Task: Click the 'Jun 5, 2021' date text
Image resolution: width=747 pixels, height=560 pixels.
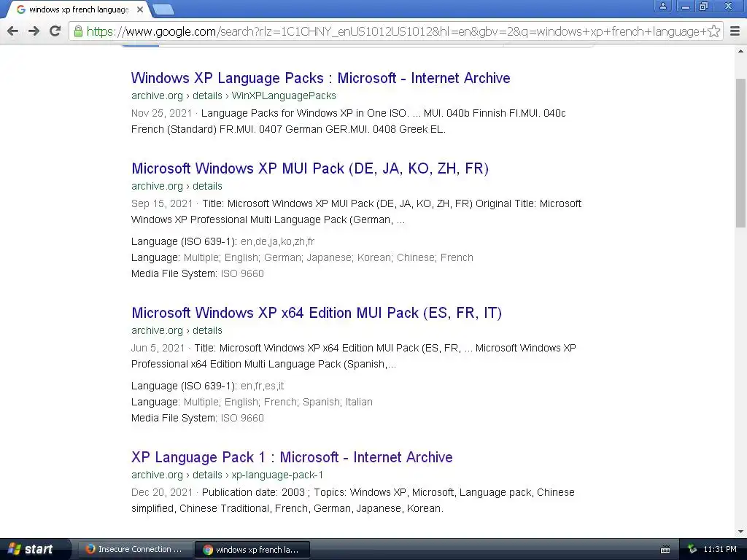Action: point(158,348)
